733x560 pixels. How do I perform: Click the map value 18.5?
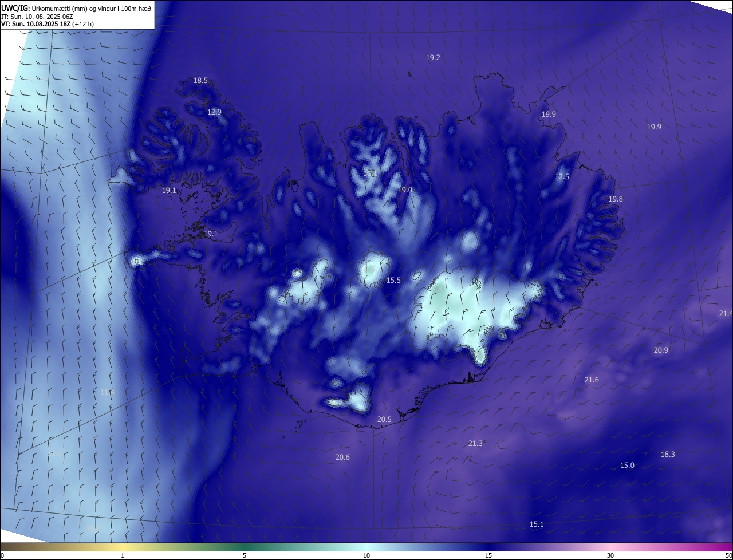click(x=200, y=81)
